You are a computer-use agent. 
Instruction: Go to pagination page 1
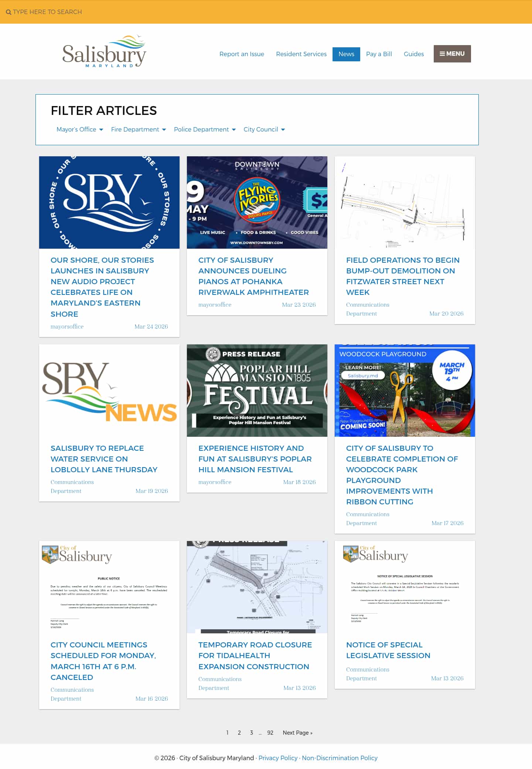[227, 733]
